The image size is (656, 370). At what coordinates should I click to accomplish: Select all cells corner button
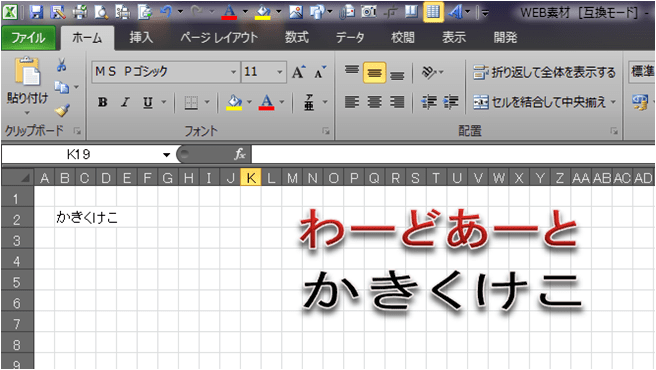(x=18, y=177)
